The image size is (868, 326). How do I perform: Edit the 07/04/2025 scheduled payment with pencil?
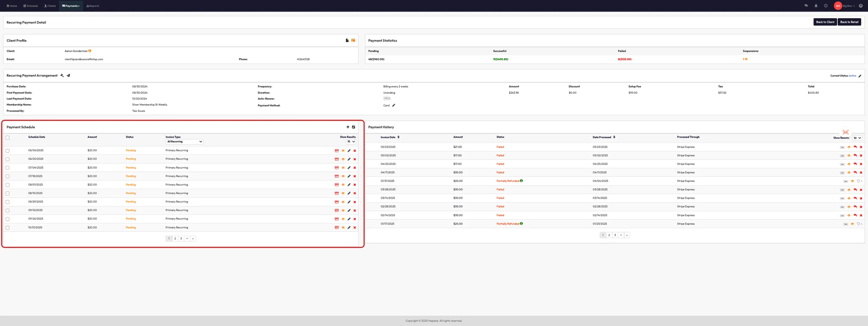click(x=349, y=168)
